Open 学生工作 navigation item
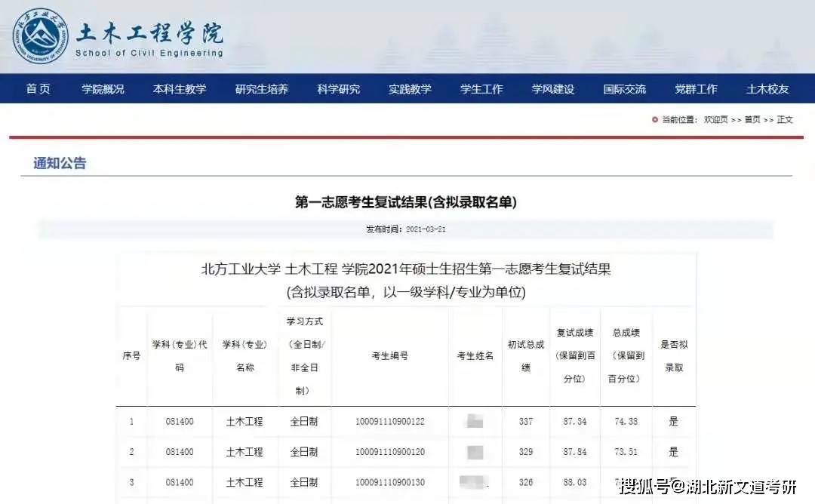The image size is (815, 504). click(x=481, y=89)
